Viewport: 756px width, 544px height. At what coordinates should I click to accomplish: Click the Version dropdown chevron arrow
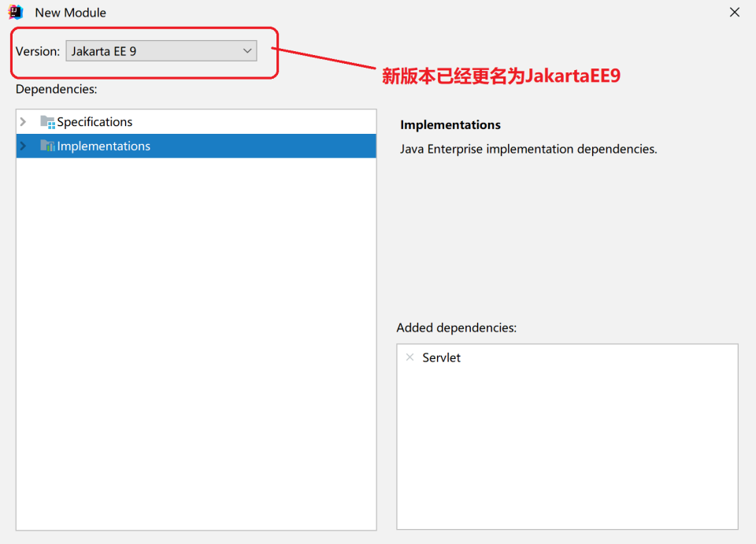tap(247, 51)
